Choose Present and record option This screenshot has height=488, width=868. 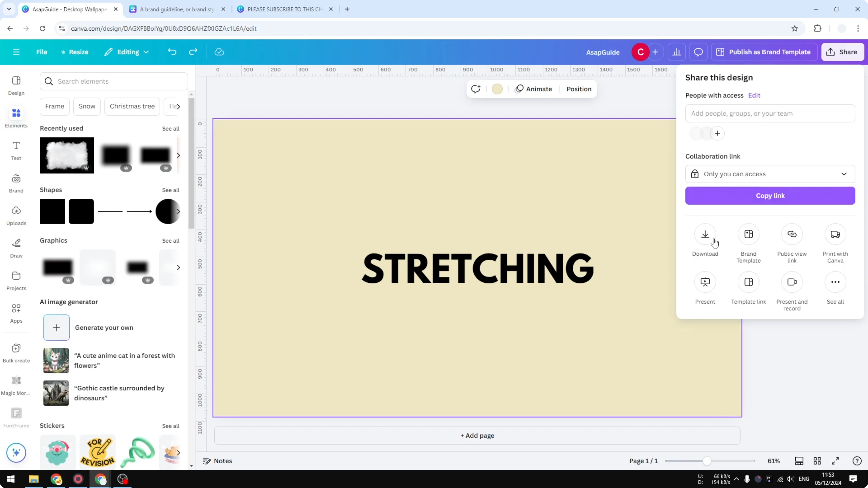tap(792, 292)
